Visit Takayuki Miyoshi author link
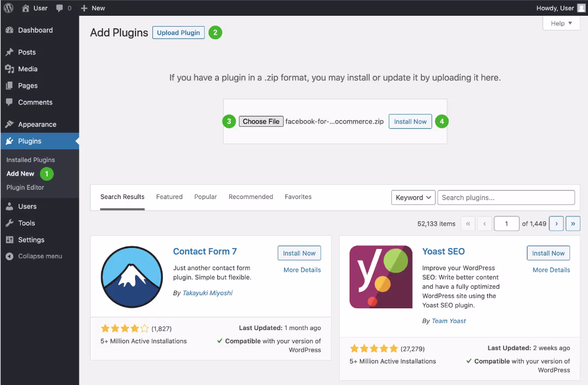 click(x=207, y=293)
